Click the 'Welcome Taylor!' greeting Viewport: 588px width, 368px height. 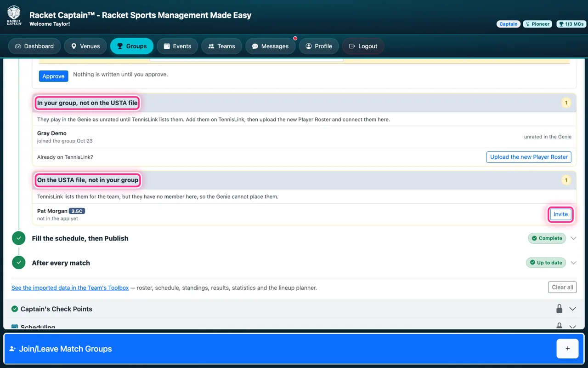pos(50,24)
